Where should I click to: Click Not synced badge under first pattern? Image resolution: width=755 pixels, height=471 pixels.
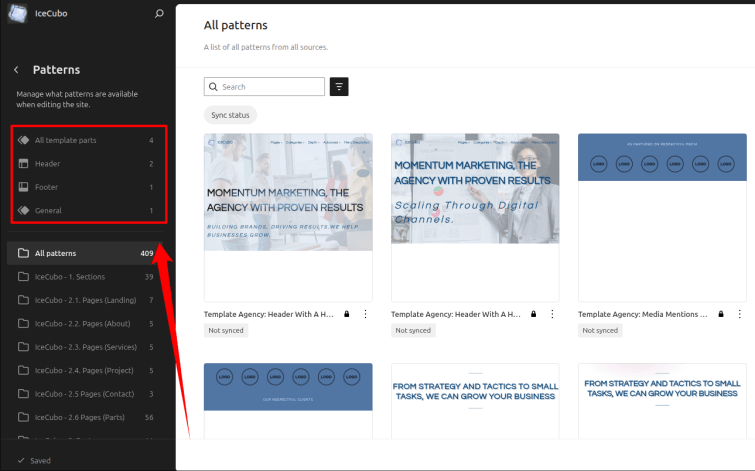tap(226, 330)
